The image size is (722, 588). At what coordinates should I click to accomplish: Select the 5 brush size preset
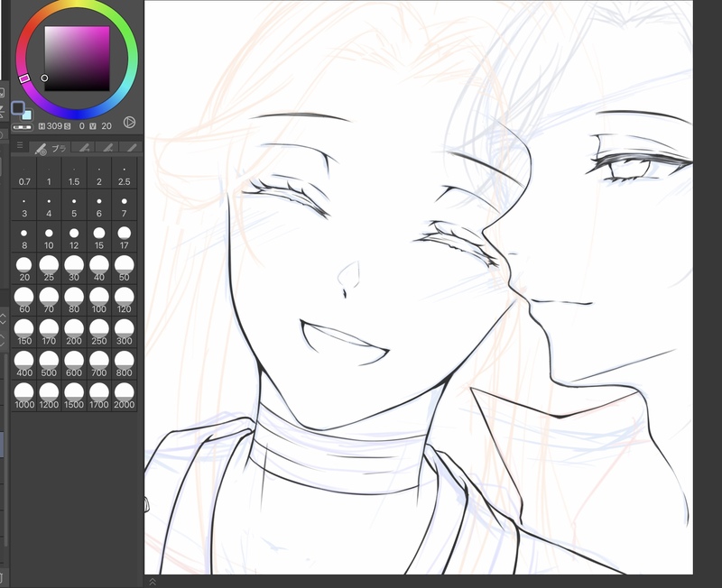tap(74, 206)
